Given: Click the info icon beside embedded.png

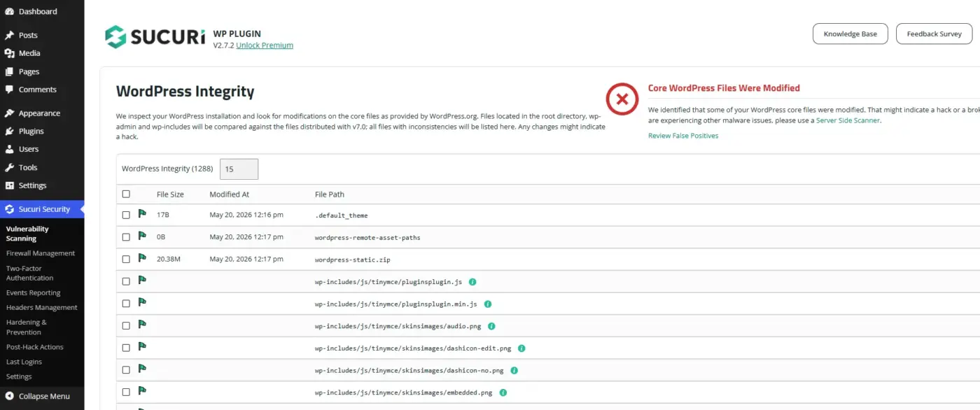Looking at the screenshot, I should point(503,393).
